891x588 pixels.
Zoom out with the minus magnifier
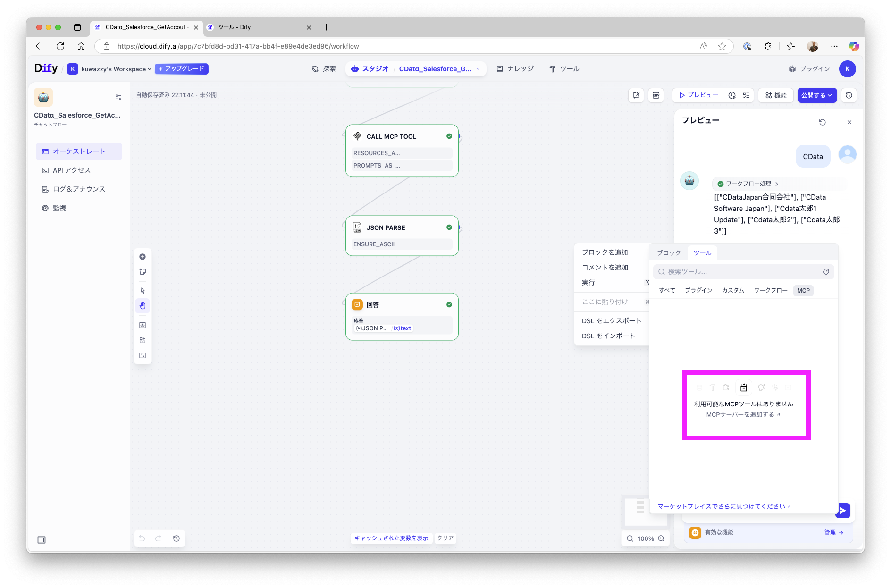click(x=630, y=538)
